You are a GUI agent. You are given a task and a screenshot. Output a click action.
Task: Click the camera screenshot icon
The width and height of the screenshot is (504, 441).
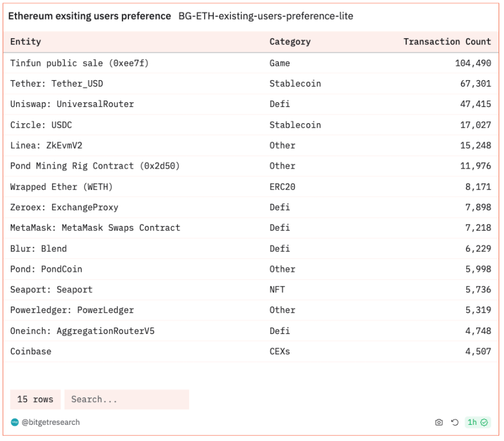pos(439,422)
